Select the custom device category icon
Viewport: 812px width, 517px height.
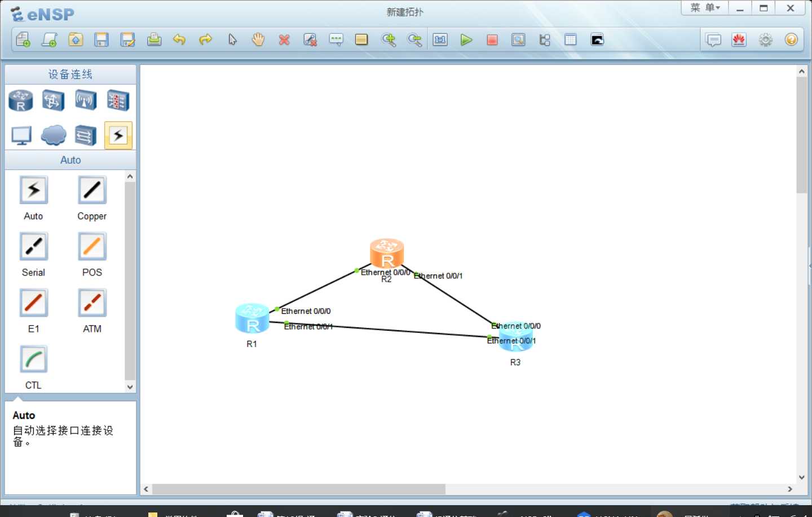point(86,135)
